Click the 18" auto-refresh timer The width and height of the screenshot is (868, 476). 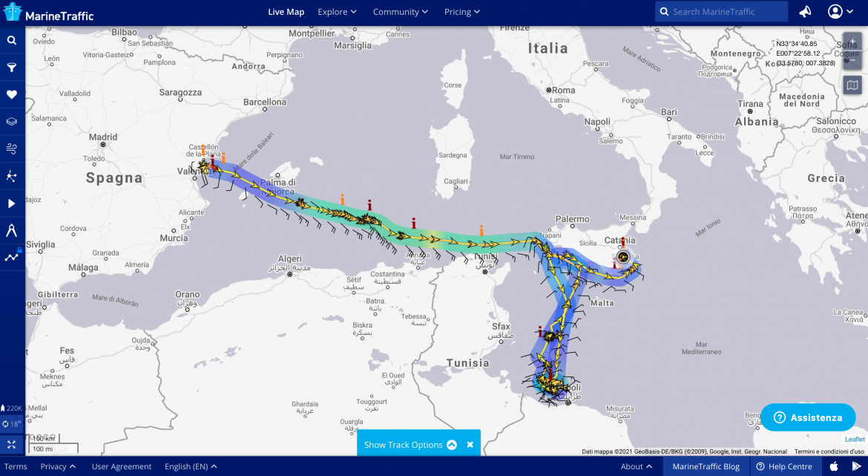[12, 424]
